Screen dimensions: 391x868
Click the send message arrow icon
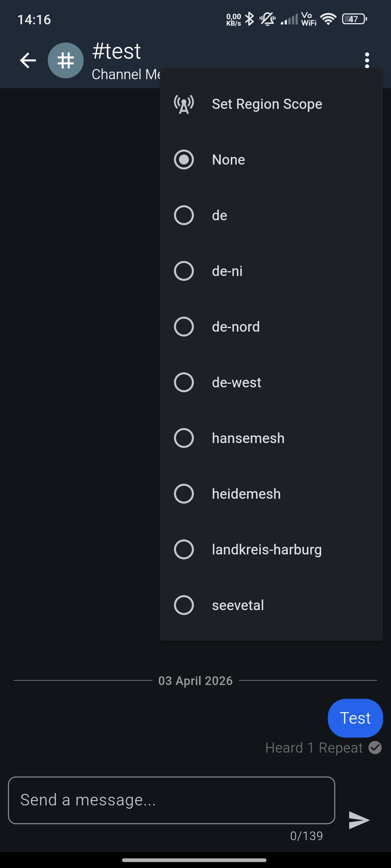359,820
